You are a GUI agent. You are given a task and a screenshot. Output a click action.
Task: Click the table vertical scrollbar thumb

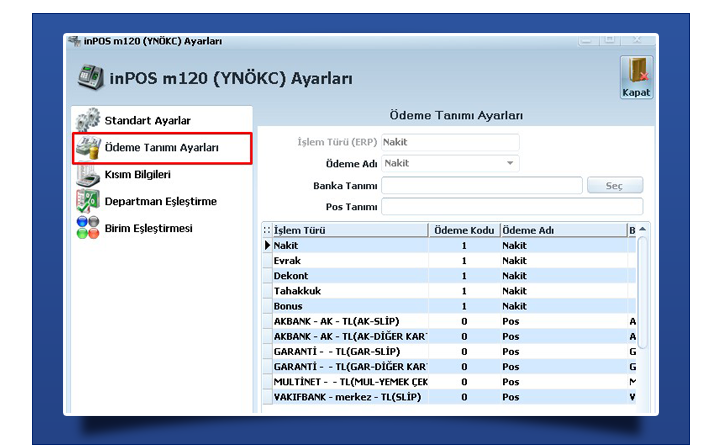pyautogui.click(x=643, y=293)
